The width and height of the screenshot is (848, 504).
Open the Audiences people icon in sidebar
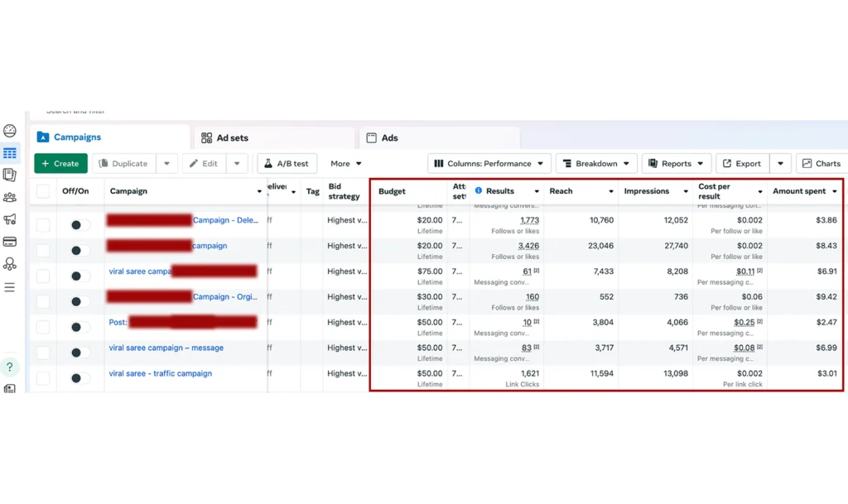click(10, 197)
